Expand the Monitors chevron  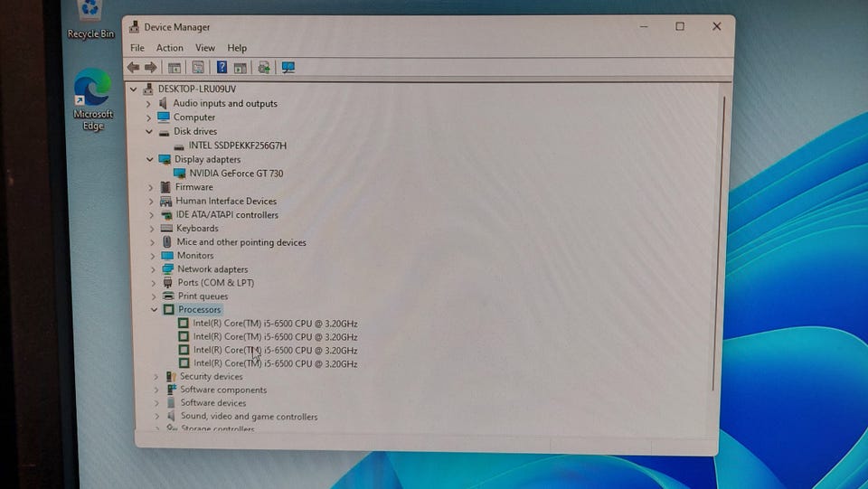(153, 256)
